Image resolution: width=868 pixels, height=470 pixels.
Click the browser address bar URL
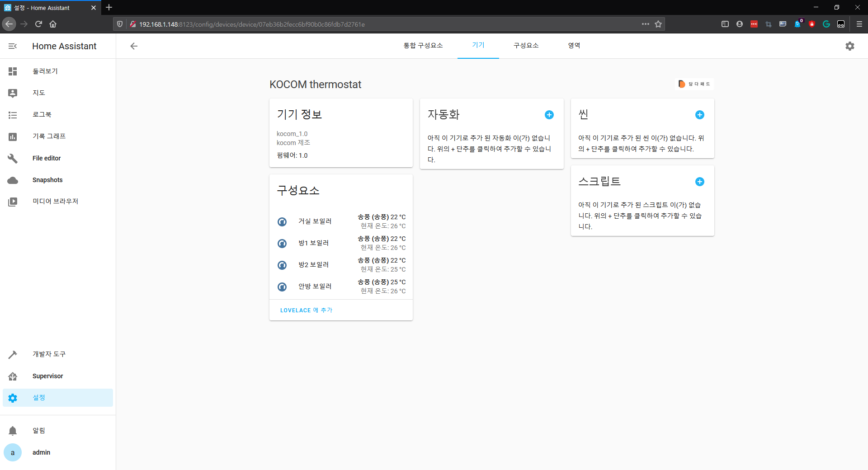[x=252, y=24]
